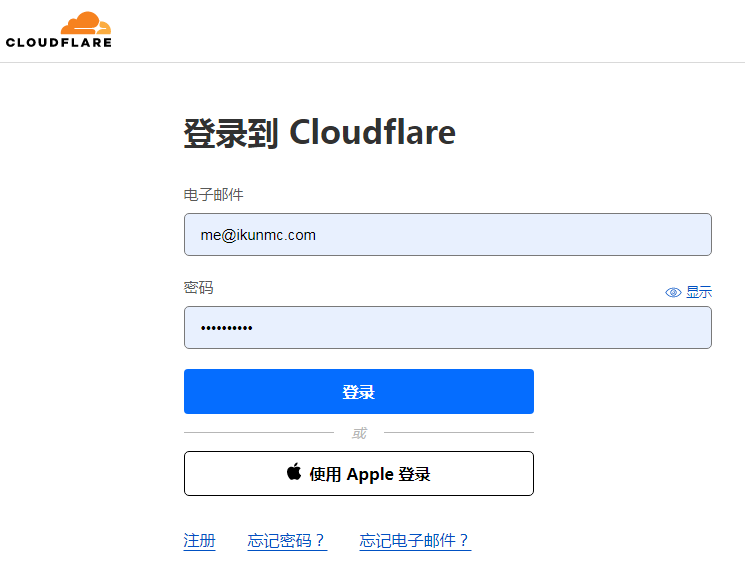The width and height of the screenshot is (745, 561).
Task: Toggle password visibility with 显示
Action: tap(698, 292)
